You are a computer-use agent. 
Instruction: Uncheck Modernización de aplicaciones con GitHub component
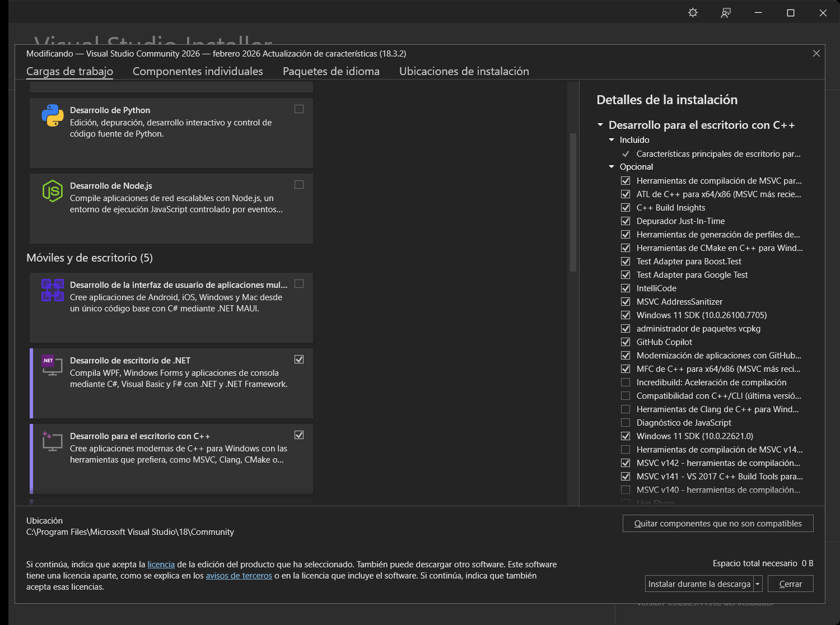(626, 356)
